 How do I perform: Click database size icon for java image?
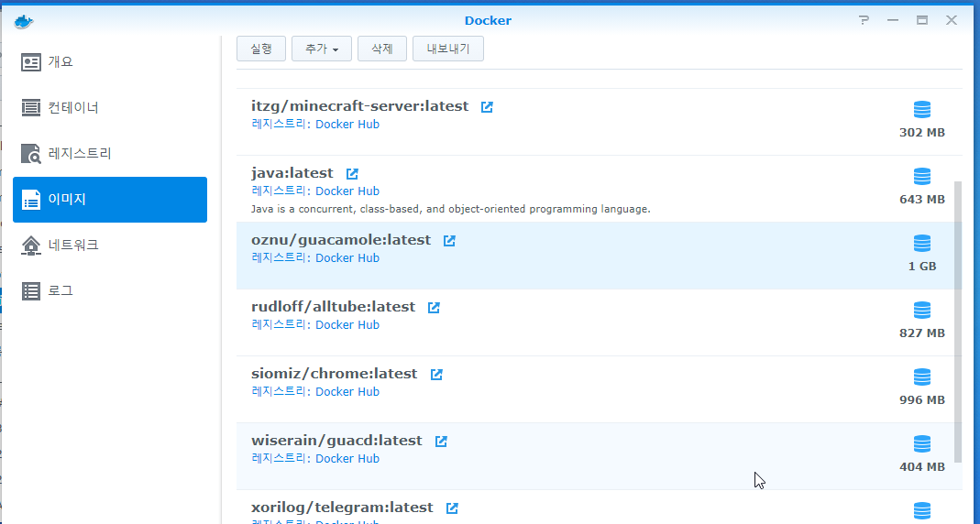click(922, 177)
